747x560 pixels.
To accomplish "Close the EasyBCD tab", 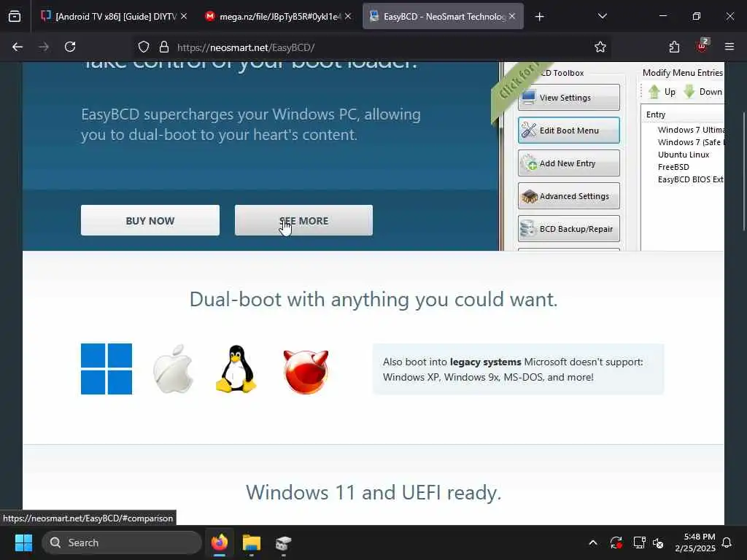I will coord(512,17).
